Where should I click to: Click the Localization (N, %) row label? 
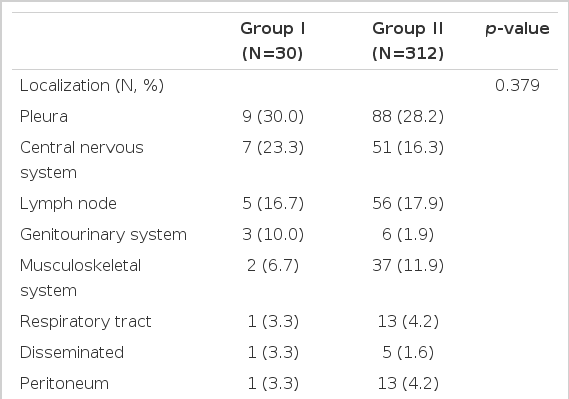pyautogui.click(x=92, y=86)
